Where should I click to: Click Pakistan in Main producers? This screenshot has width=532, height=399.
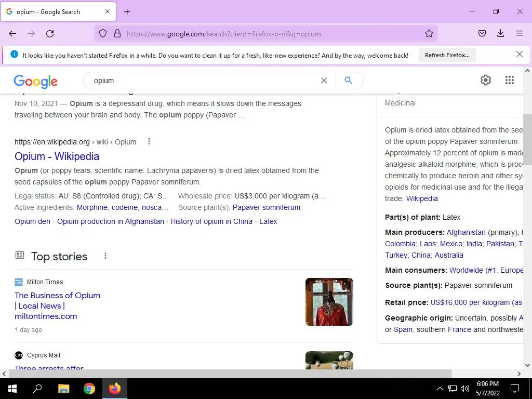[500, 244]
